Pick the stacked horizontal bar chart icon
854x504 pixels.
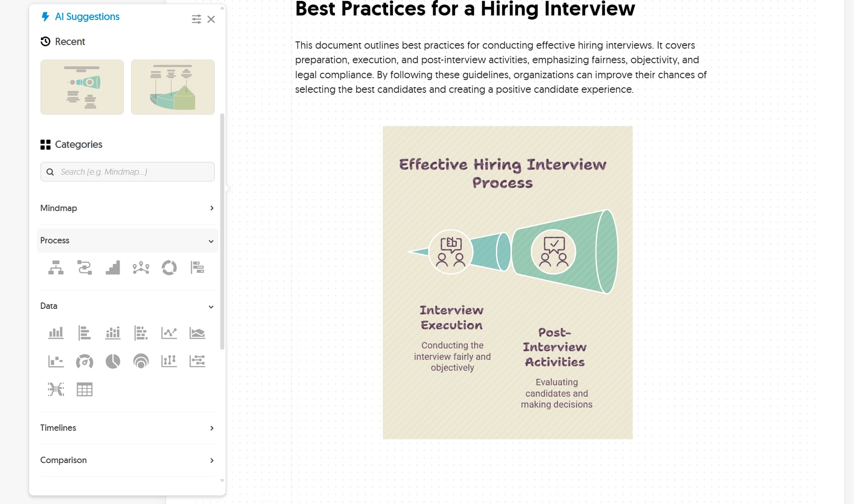pyautogui.click(x=141, y=333)
